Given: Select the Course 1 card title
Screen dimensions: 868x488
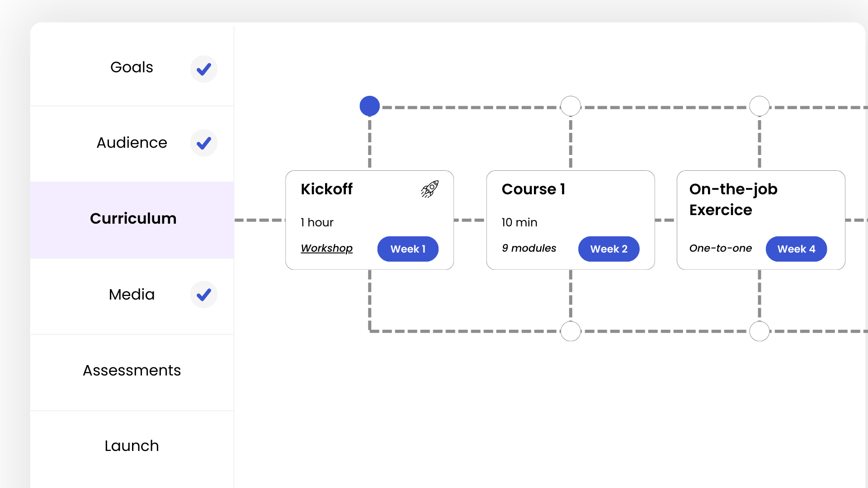Looking at the screenshot, I should coord(533,189).
